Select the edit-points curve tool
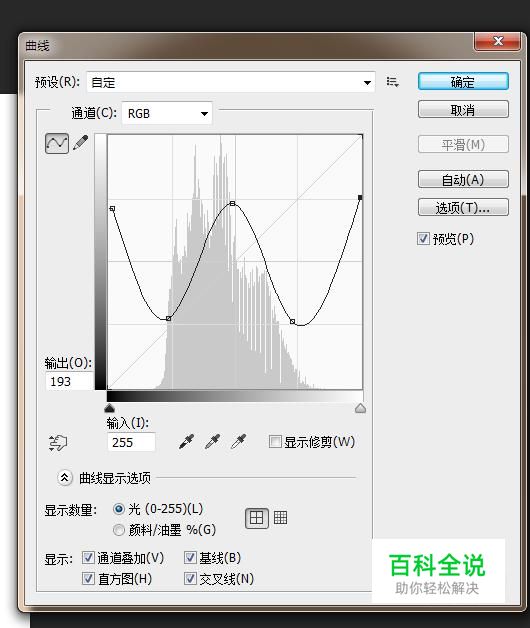 click(x=57, y=143)
